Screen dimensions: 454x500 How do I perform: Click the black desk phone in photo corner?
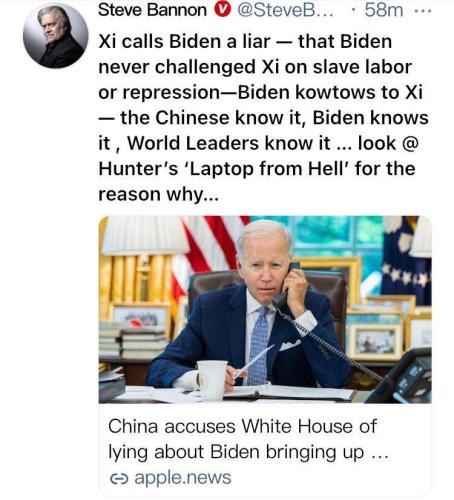click(x=407, y=377)
